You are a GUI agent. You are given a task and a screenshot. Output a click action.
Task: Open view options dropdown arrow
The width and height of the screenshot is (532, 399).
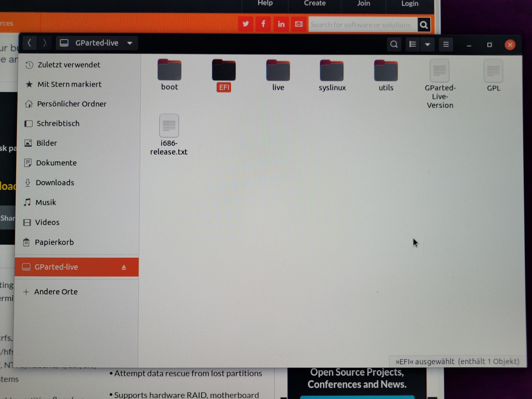point(427,44)
